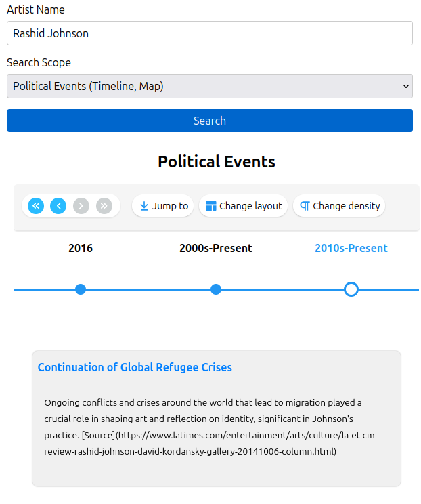Image resolution: width=421 pixels, height=504 pixels.
Task: Click the disabled last-event double arrow
Action: click(104, 206)
